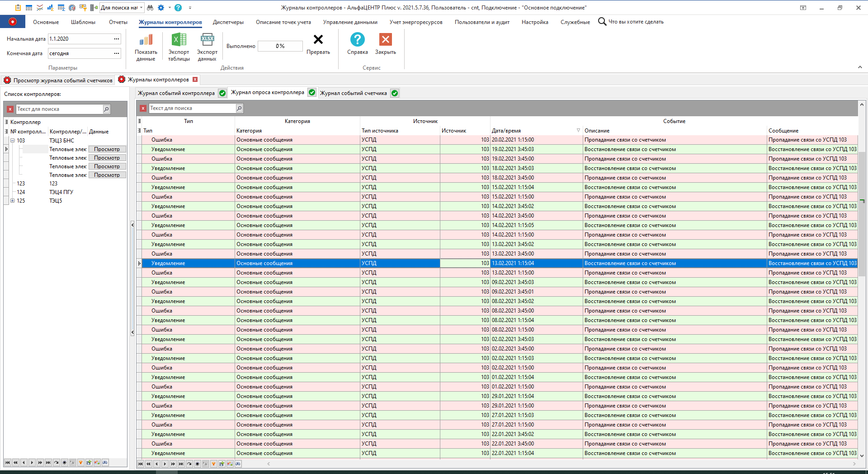Export table via Экспорт таблицы Excel icon
The width and height of the screenshot is (868, 474).
(179, 40)
